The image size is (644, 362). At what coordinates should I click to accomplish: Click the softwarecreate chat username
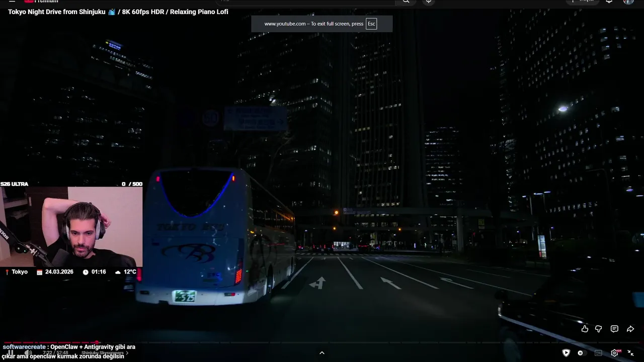pyautogui.click(x=24, y=347)
